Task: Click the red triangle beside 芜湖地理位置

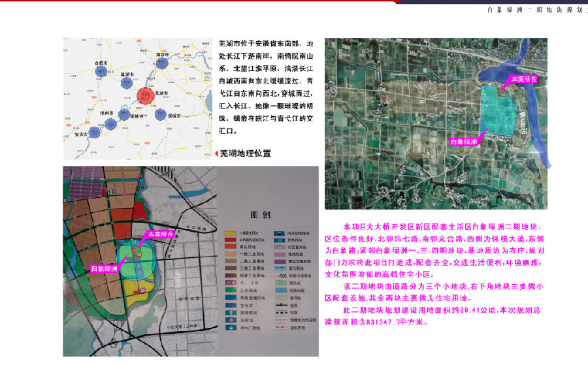Action: (x=216, y=154)
